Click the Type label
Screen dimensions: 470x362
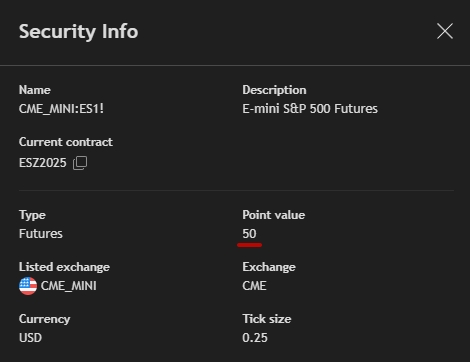(32, 215)
